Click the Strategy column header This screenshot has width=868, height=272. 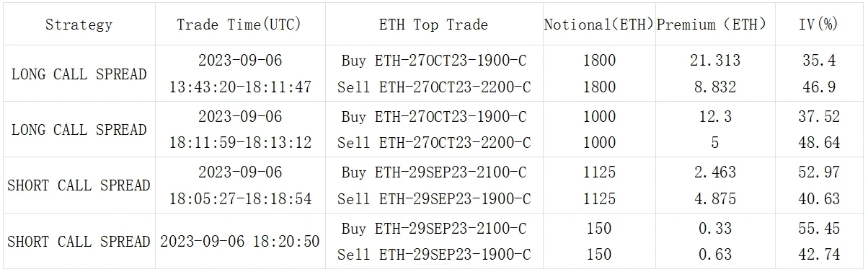coord(79,25)
